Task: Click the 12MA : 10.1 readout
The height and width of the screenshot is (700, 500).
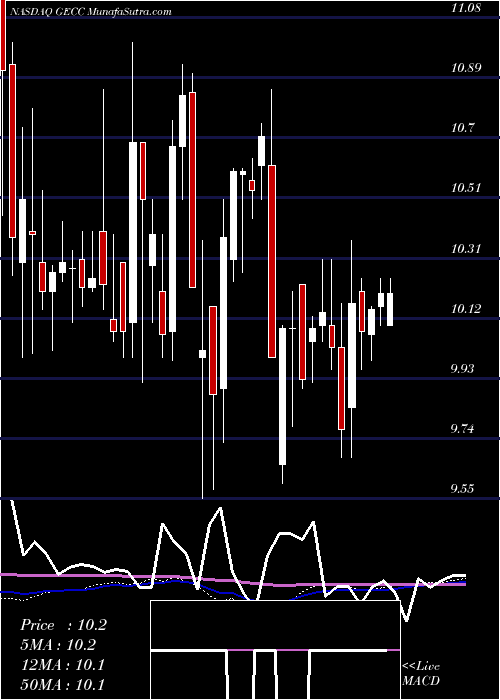Action: pos(62,665)
